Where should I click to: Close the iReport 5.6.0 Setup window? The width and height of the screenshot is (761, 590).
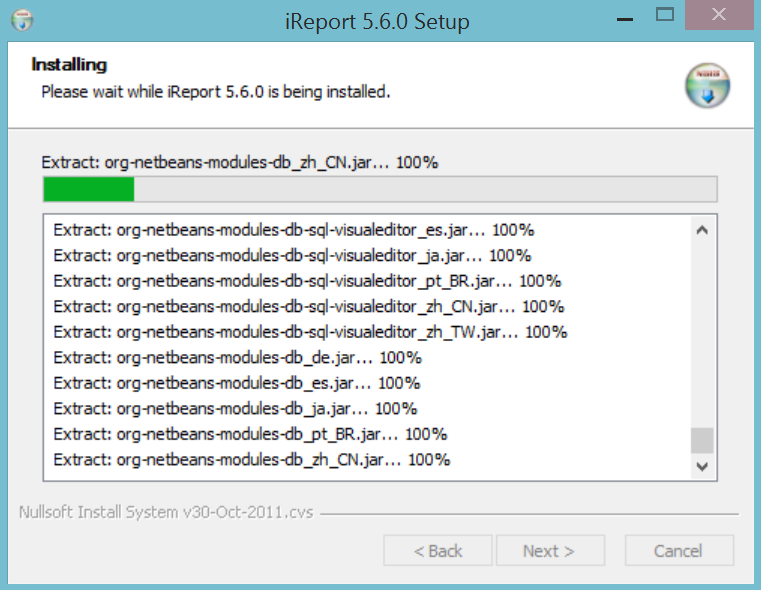click(x=719, y=15)
